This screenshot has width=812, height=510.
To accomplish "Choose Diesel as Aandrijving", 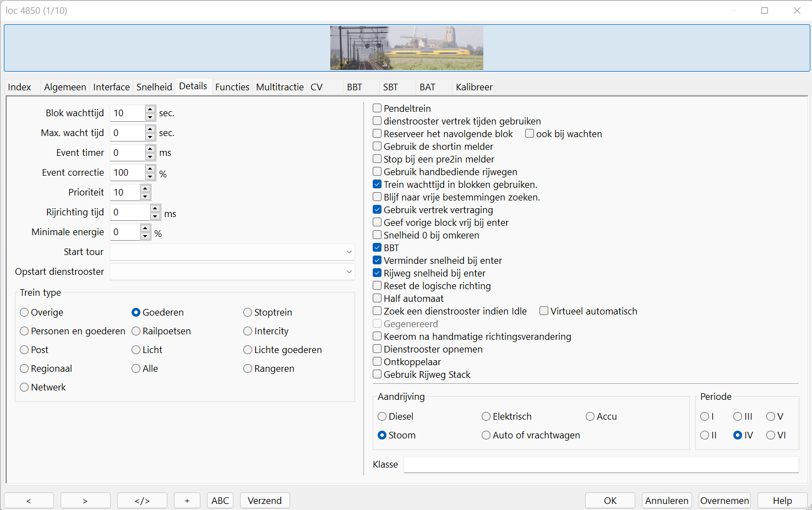I will (x=382, y=416).
